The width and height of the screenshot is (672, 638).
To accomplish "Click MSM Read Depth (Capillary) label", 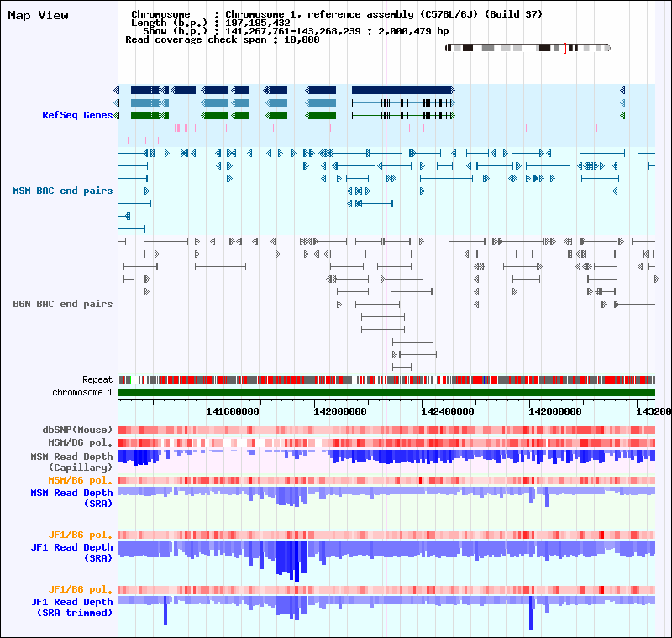I will coord(71,462).
